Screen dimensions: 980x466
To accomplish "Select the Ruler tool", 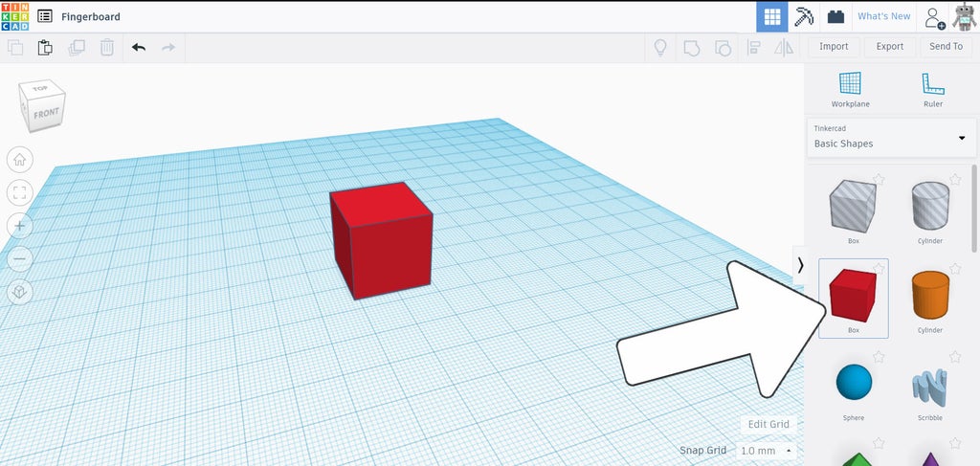I will click(932, 90).
